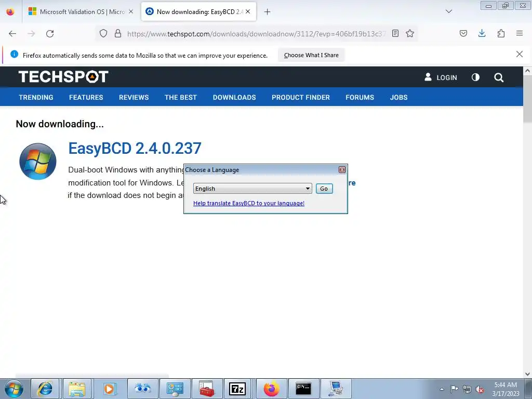Toggle reader view icon
The image size is (532, 399).
pyautogui.click(x=395, y=33)
